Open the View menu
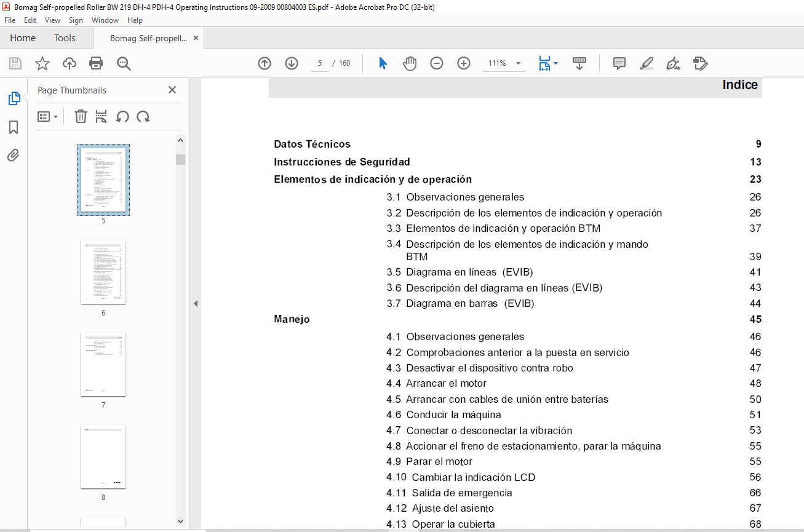The height and width of the screenshot is (532, 804). [x=52, y=20]
